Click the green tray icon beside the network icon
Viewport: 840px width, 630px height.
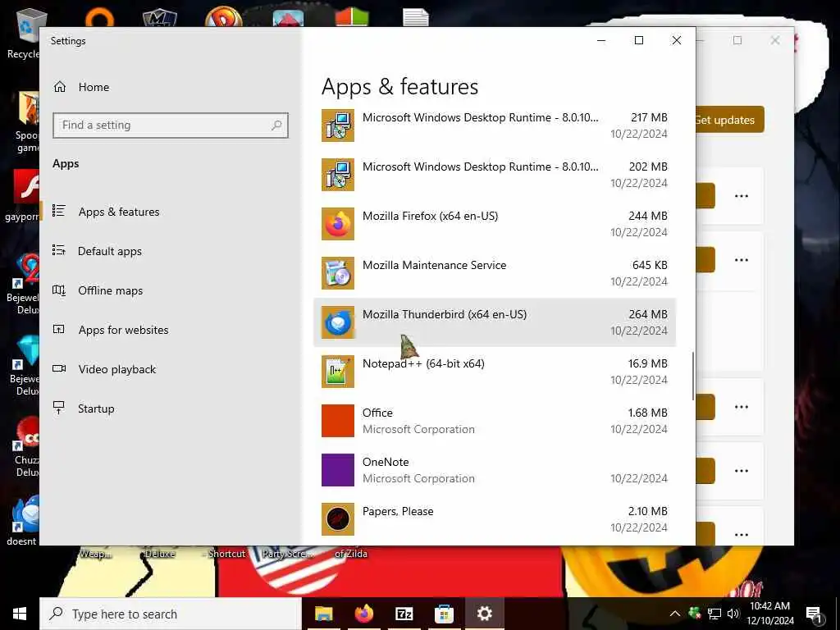tap(695, 614)
